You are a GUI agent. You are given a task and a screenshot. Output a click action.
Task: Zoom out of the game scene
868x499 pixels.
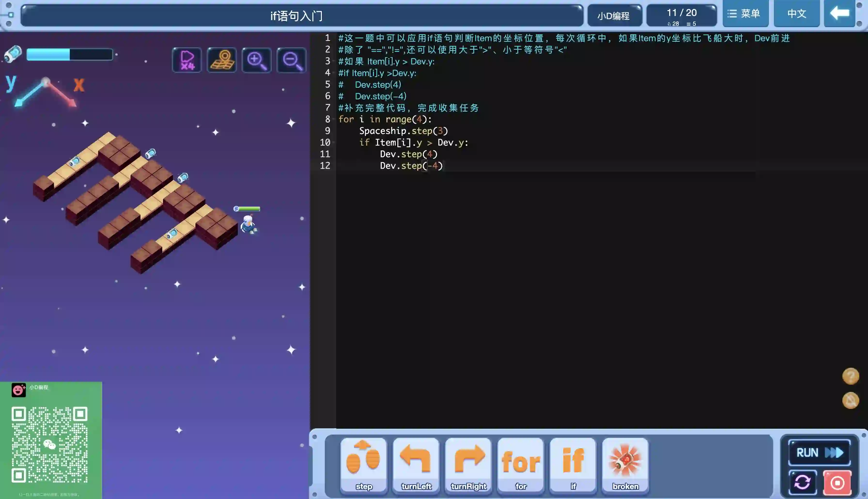click(292, 60)
